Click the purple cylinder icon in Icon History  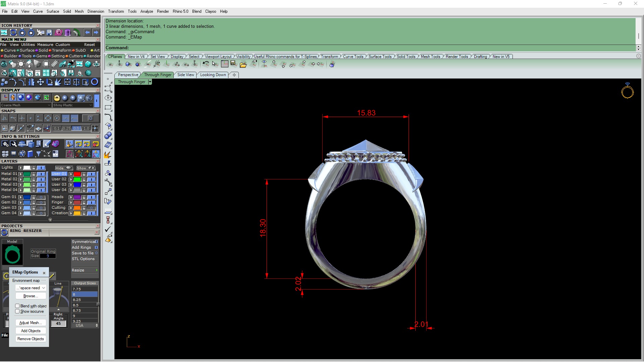(67, 33)
